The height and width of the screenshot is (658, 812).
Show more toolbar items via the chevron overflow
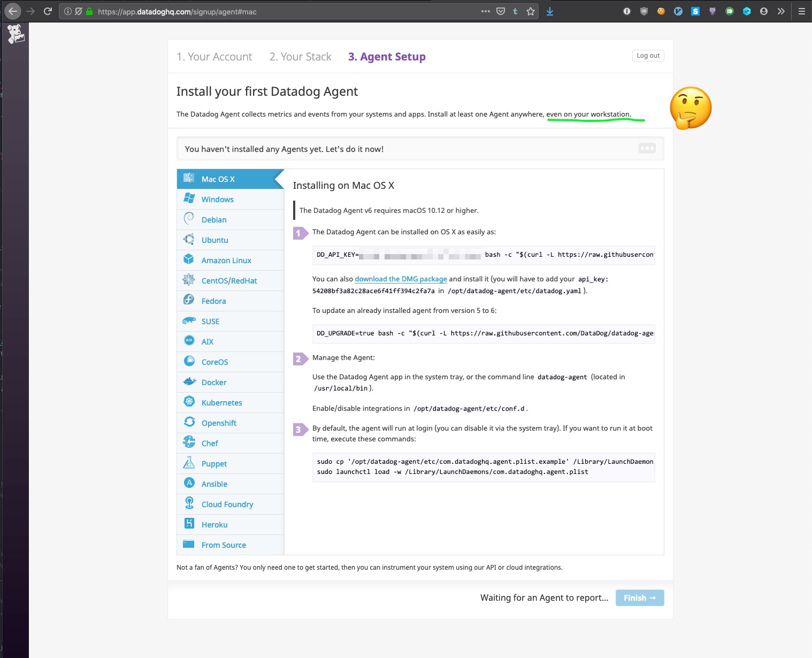[781, 11]
